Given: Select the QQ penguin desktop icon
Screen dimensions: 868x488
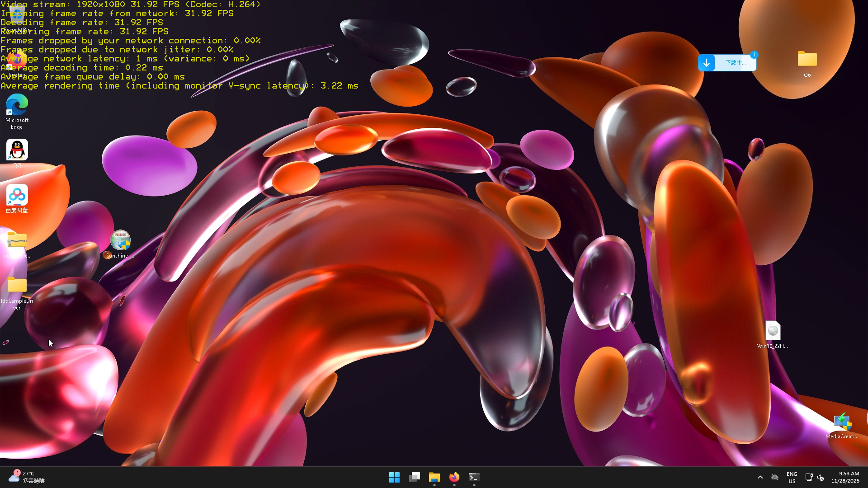Looking at the screenshot, I should tap(17, 150).
